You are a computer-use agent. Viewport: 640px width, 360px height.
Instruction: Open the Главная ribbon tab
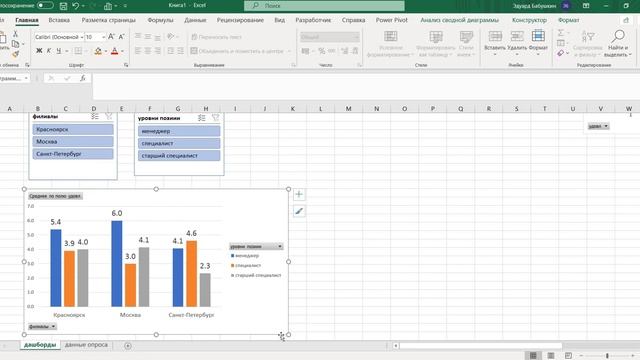click(27, 20)
